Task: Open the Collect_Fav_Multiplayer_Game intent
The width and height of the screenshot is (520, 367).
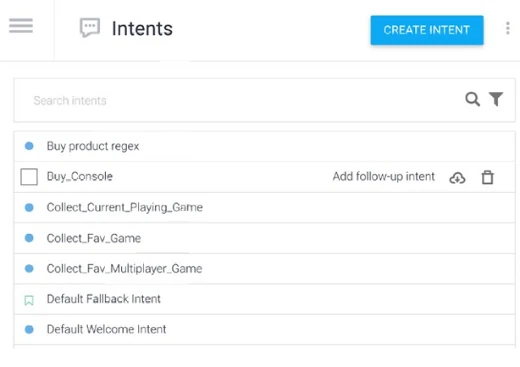Action: 124,269
